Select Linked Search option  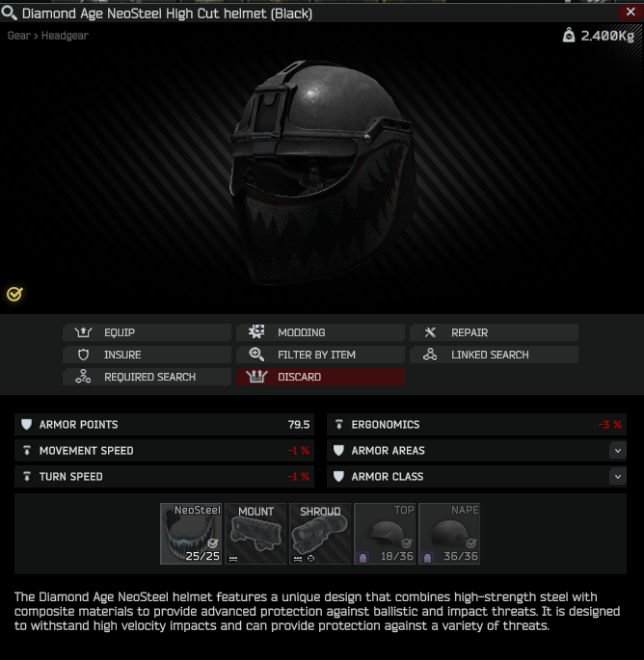(x=494, y=355)
